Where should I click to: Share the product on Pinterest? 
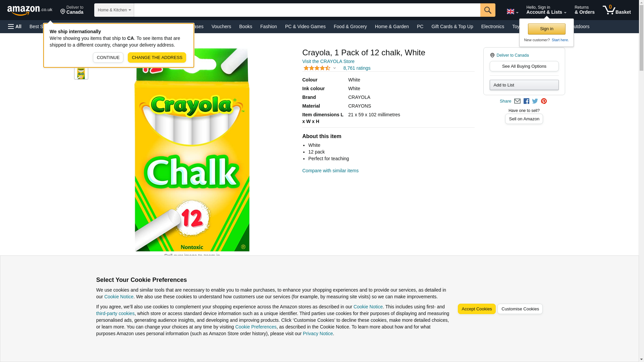tap(544, 101)
